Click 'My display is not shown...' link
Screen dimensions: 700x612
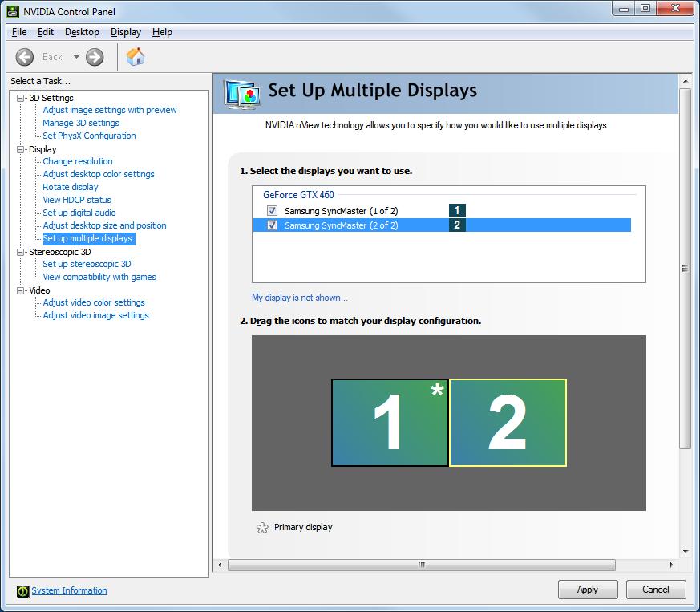tap(300, 298)
